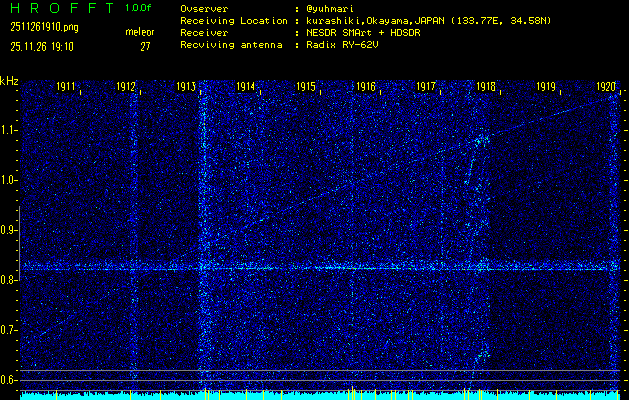Screen dimensions: 629x400
Task: Select the 1918 time marker
Action: click(x=487, y=88)
